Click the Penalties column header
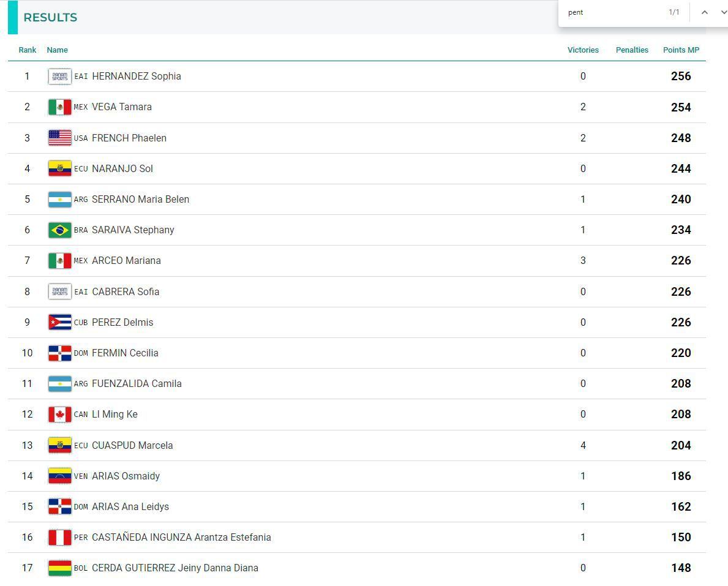Image resolution: width=728 pixels, height=586 pixels. tap(632, 50)
